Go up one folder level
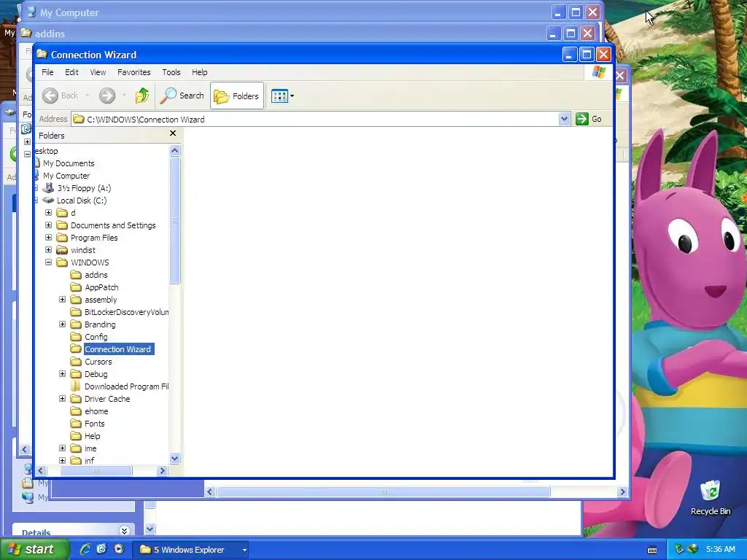Image resolution: width=747 pixels, height=560 pixels. pos(142,96)
